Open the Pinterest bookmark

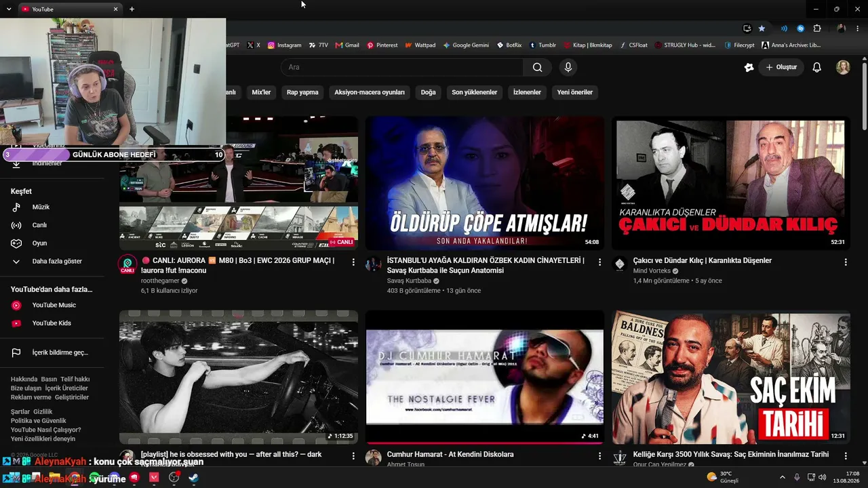pos(382,45)
